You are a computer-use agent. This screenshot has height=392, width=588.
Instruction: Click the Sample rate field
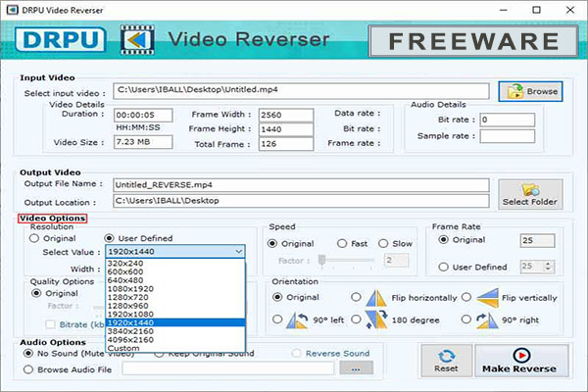(508, 136)
